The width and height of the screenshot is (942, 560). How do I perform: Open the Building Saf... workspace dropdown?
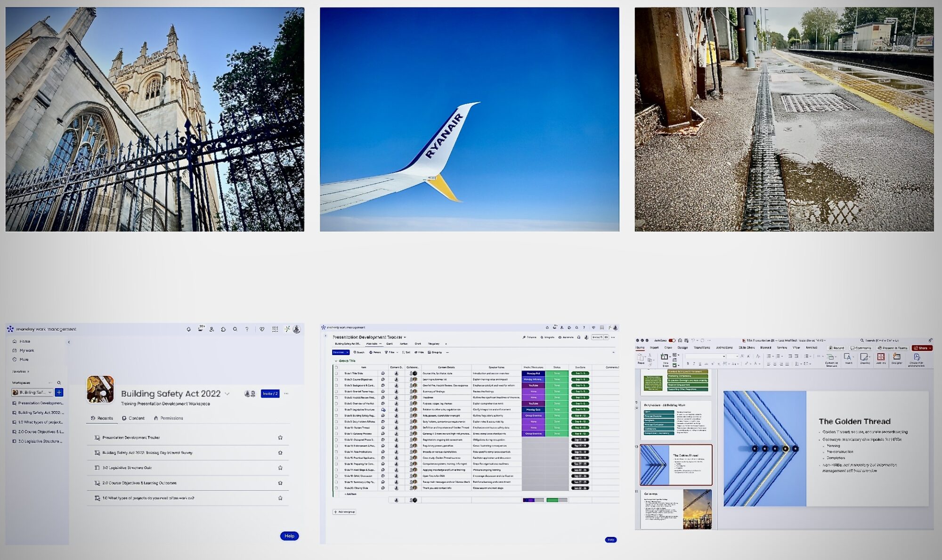pos(32,392)
